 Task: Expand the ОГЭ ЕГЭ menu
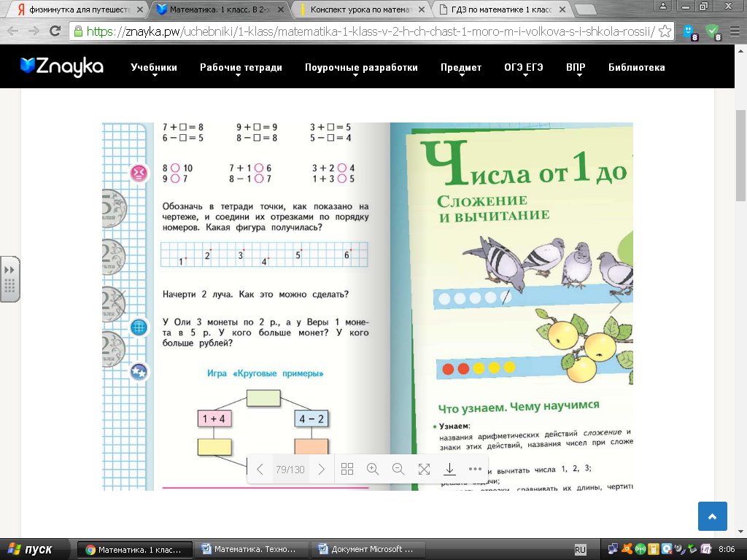pos(524,68)
